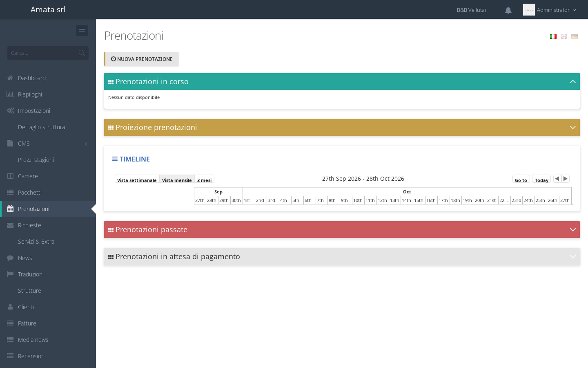Open Traduzioni in sidebar
The width and height of the screenshot is (588, 368).
point(48,274)
